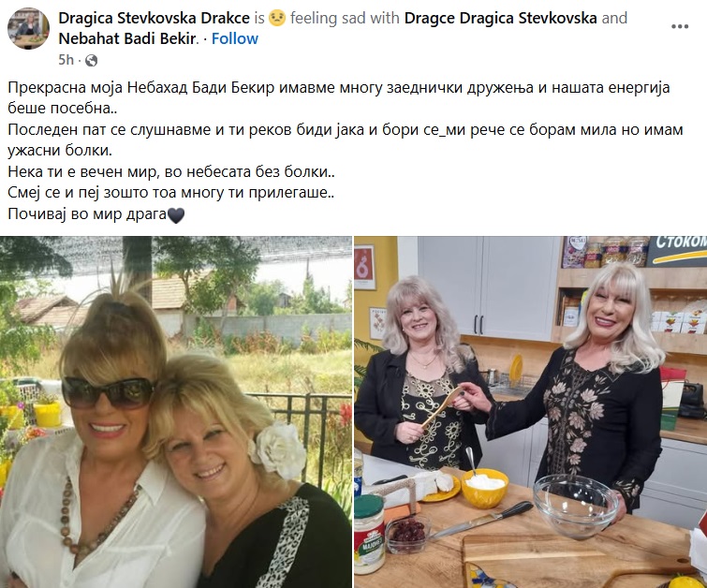The height and width of the screenshot is (588, 707).
Task: Open the author's round profile picture
Action: [28, 28]
